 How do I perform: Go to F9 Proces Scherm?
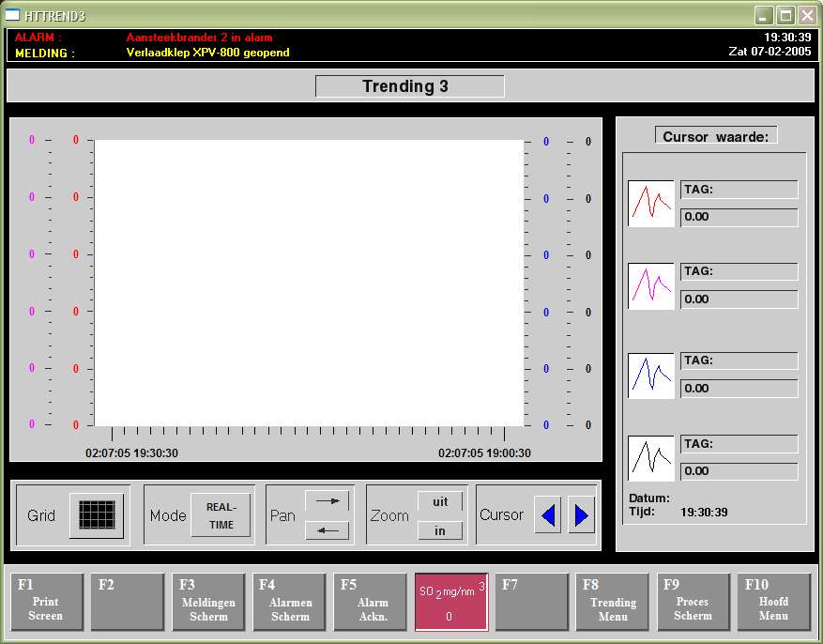693,602
